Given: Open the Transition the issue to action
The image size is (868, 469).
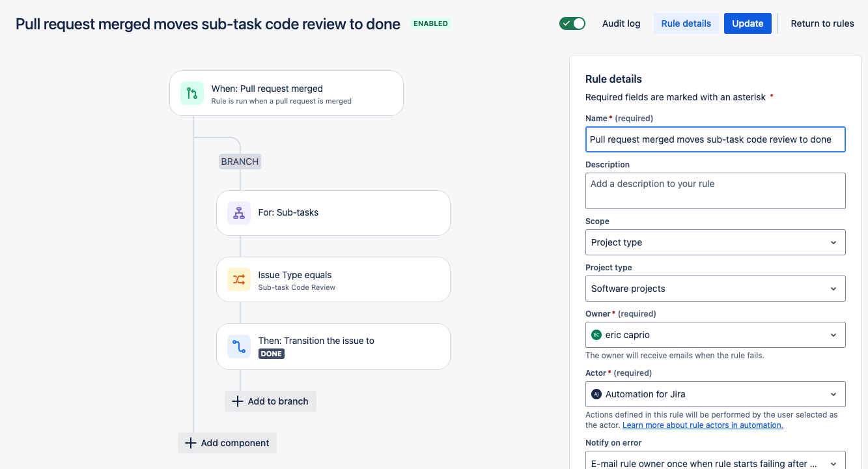Looking at the screenshot, I should tap(333, 347).
